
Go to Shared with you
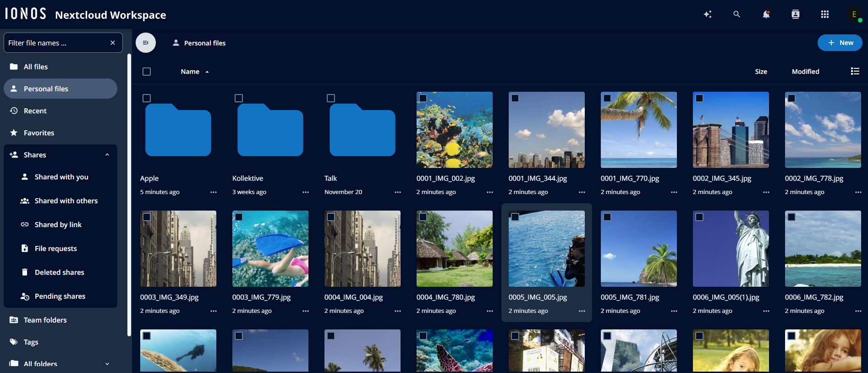point(60,177)
